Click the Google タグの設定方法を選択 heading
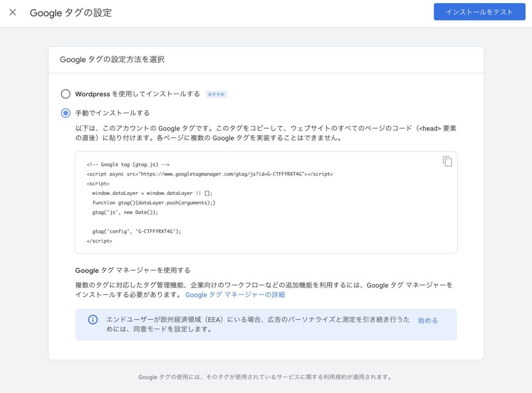This screenshot has height=393, width=532. (x=112, y=60)
